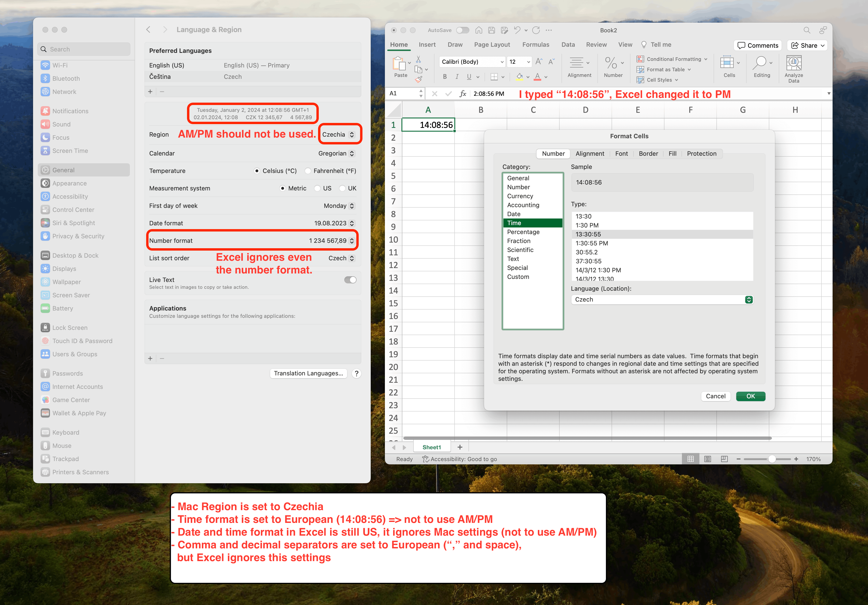Click the Translation Languages button
868x605 pixels.
click(x=308, y=373)
